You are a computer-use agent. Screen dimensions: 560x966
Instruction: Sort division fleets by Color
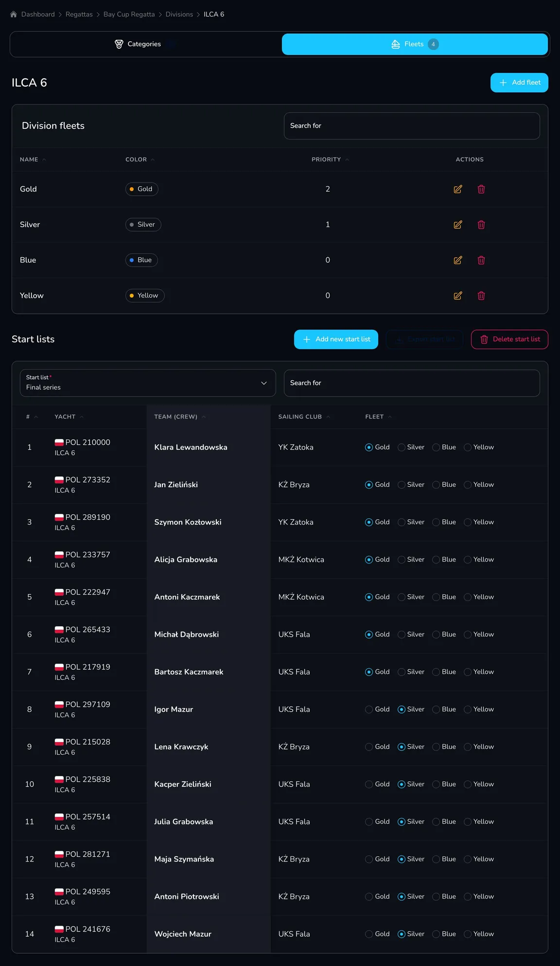click(140, 159)
